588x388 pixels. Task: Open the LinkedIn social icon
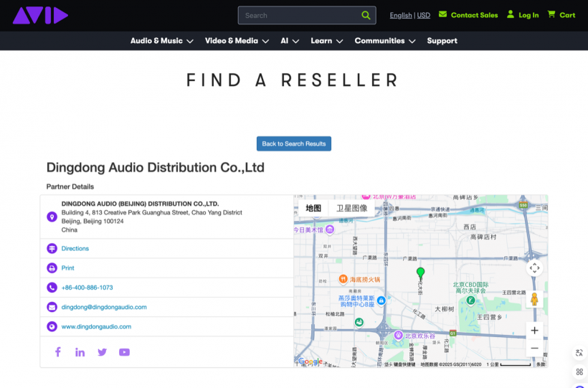tap(80, 352)
